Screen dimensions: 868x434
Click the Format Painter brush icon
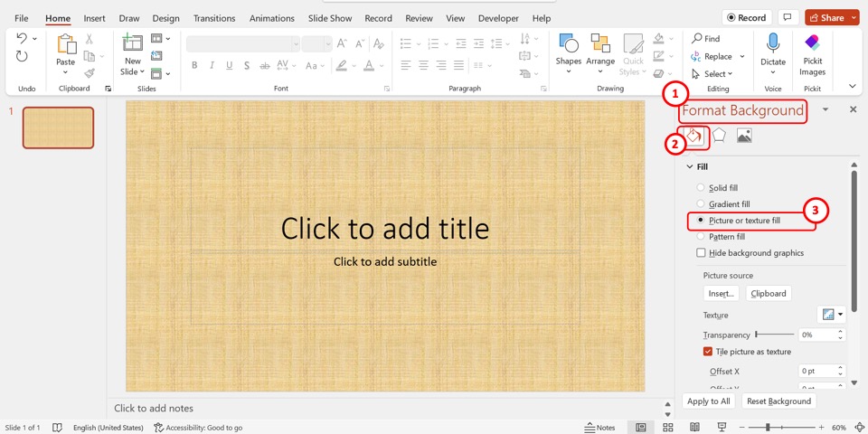pyautogui.click(x=90, y=73)
